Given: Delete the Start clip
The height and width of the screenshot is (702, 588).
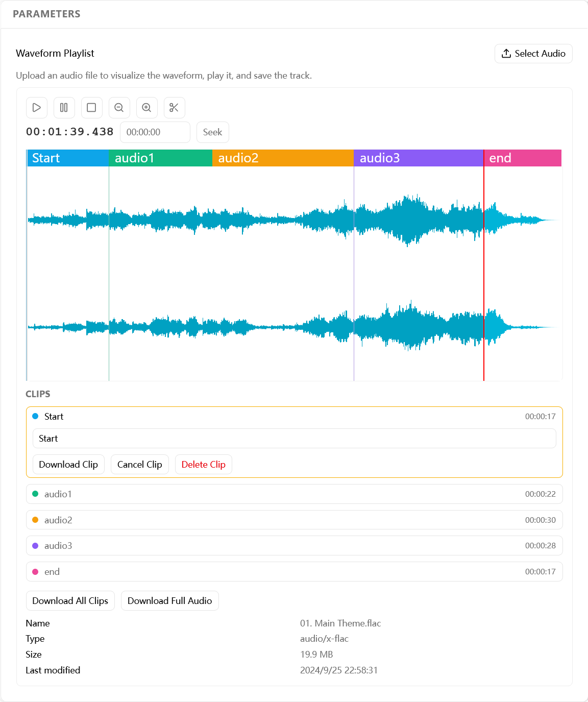Looking at the screenshot, I should pos(203,464).
